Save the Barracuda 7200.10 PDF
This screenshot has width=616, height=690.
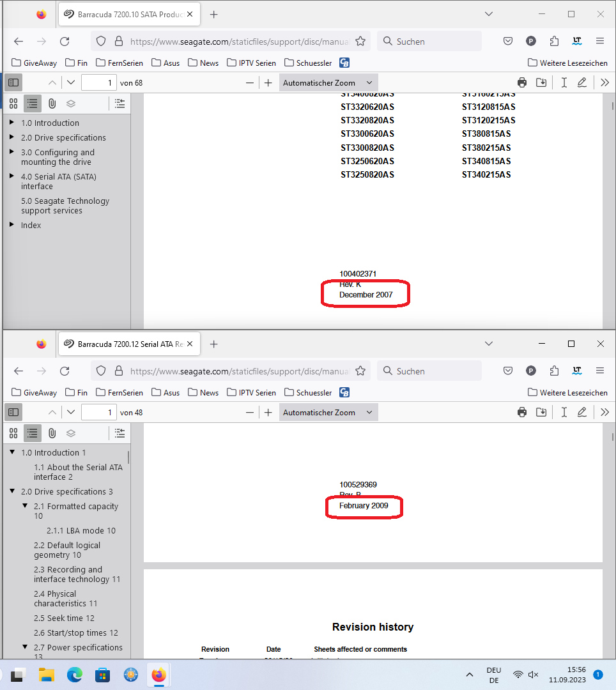(541, 82)
